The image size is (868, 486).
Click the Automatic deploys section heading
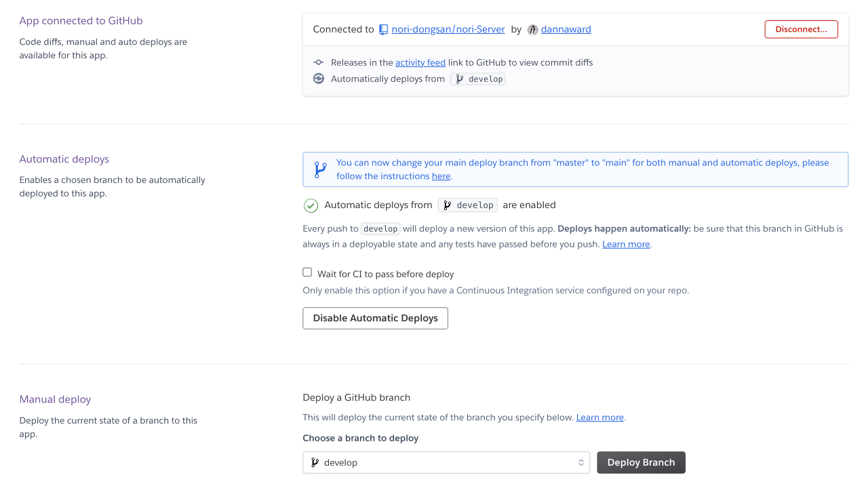pyautogui.click(x=64, y=159)
